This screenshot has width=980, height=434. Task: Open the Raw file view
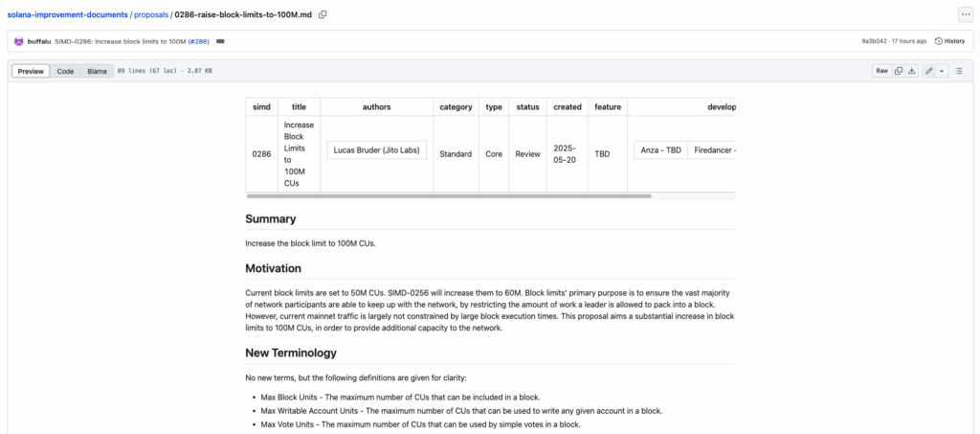[881, 71]
